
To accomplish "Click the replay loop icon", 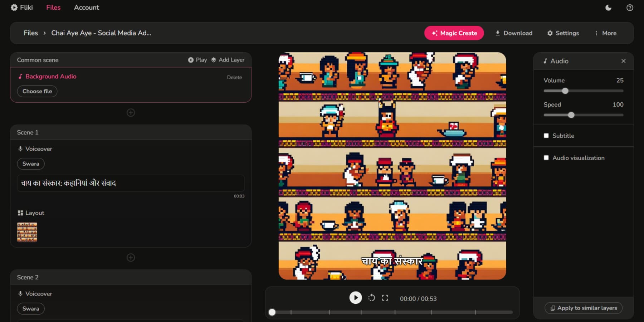I will coord(371,298).
